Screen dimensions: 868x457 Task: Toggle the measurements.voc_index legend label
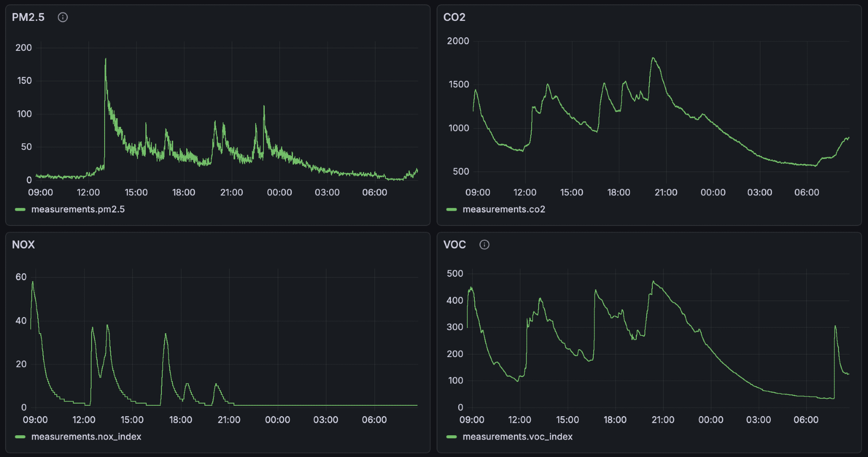click(x=517, y=437)
